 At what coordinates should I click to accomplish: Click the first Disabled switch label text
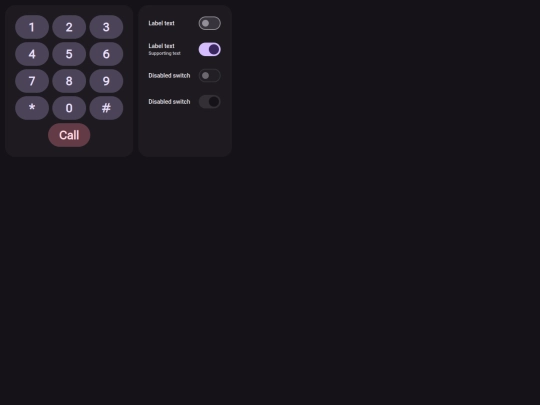tap(169, 75)
